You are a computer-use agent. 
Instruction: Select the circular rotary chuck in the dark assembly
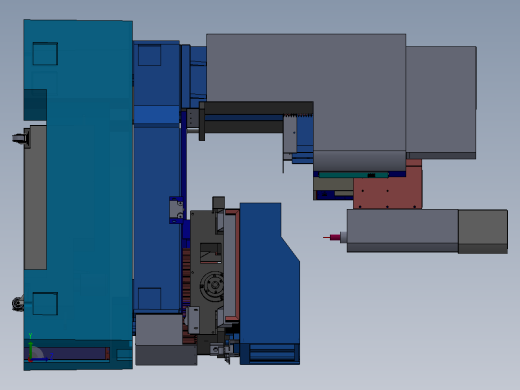pyautogui.click(x=213, y=286)
